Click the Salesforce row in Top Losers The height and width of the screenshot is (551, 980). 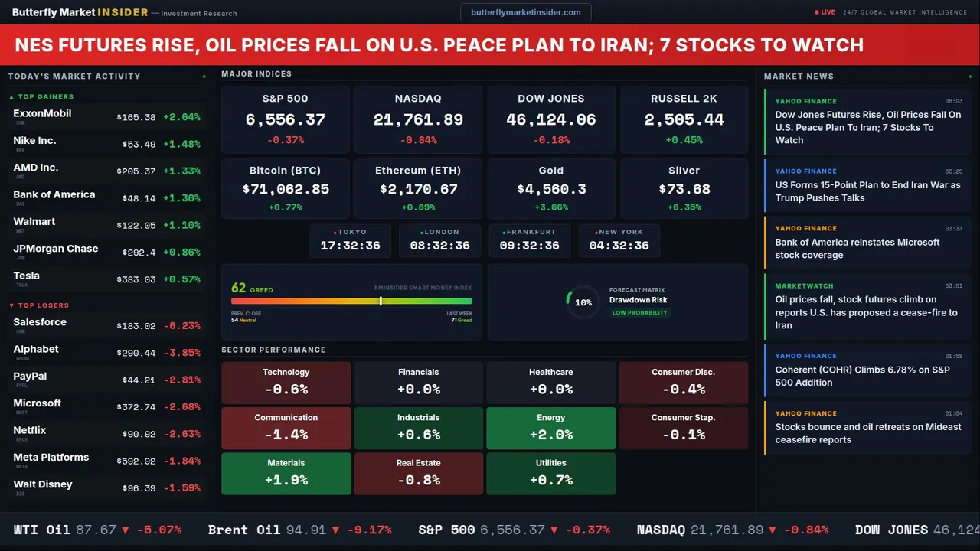point(106,325)
